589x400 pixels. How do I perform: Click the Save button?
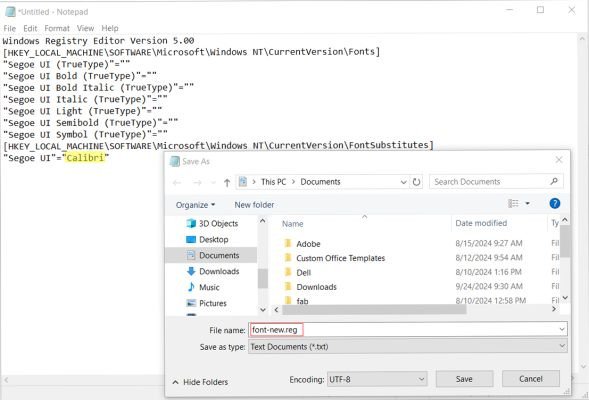tap(464, 379)
